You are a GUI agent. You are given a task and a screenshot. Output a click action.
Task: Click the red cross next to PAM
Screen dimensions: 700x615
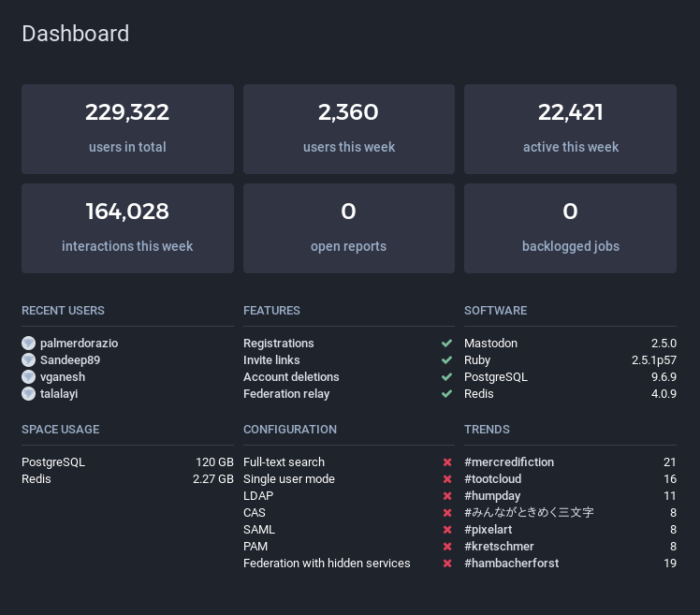tap(447, 547)
